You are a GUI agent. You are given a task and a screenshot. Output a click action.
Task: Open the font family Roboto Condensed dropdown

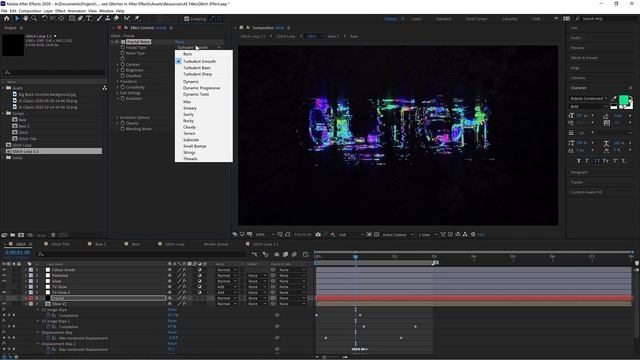[x=589, y=98]
